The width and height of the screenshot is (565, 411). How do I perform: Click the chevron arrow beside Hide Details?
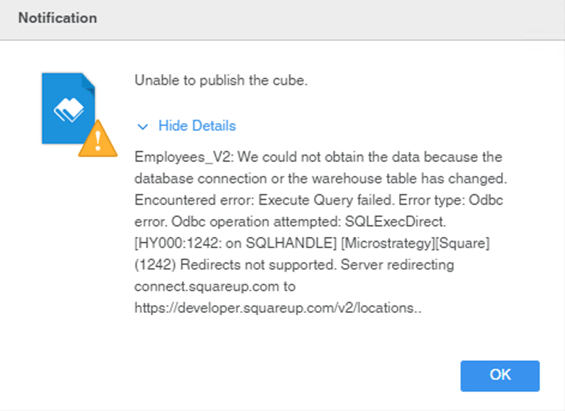pos(143,127)
